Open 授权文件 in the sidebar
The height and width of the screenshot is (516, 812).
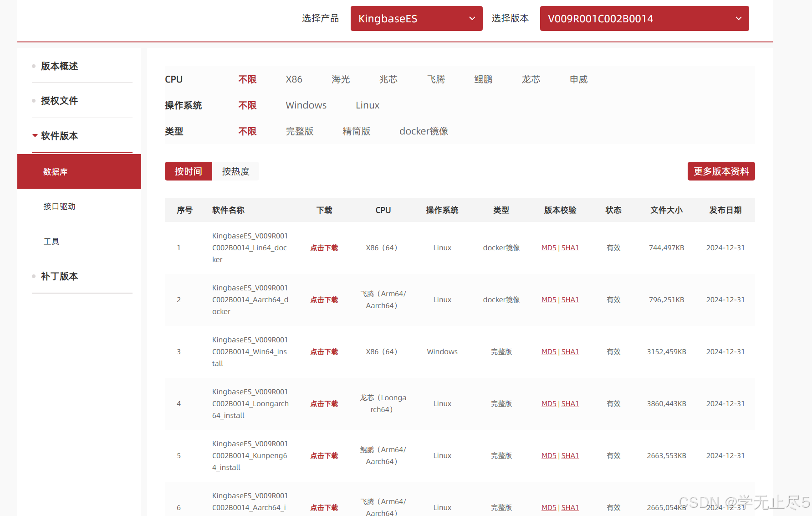tap(59, 101)
